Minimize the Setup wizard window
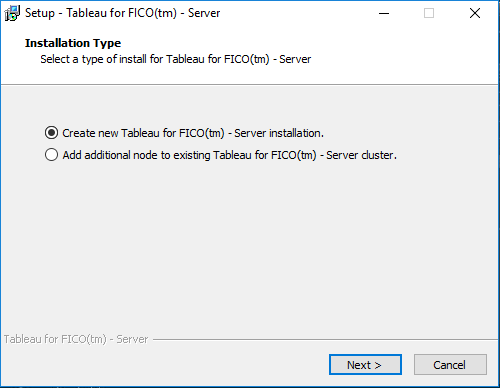Screen dimensions: 500x388 (x=384, y=13)
